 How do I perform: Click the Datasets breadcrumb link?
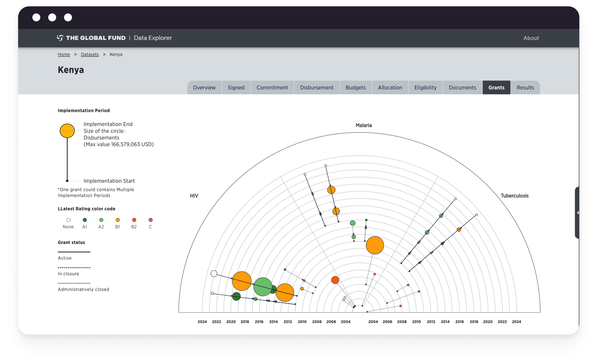[90, 54]
